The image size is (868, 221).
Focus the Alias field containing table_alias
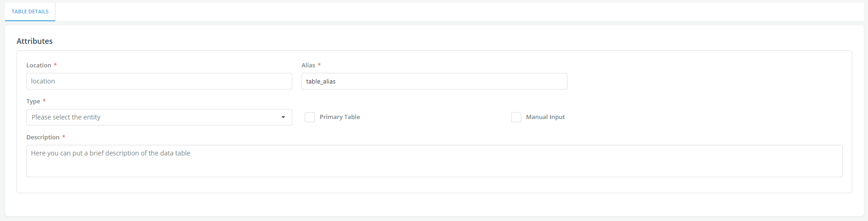pyautogui.click(x=434, y=81)
